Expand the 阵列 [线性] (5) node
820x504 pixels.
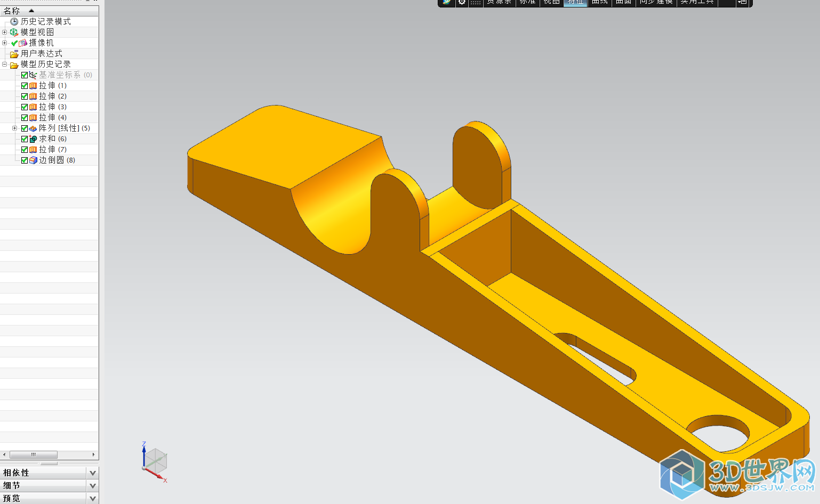[x=15, y=128]
